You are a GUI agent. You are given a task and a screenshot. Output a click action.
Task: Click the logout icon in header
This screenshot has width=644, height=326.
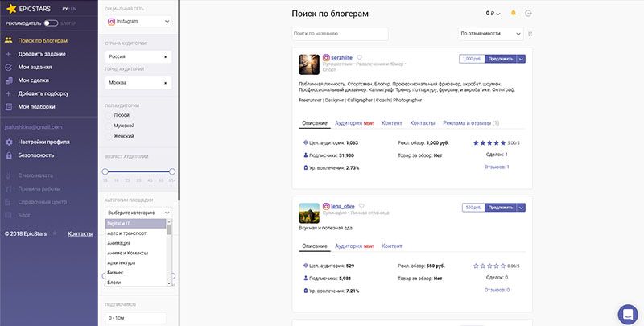528,14
